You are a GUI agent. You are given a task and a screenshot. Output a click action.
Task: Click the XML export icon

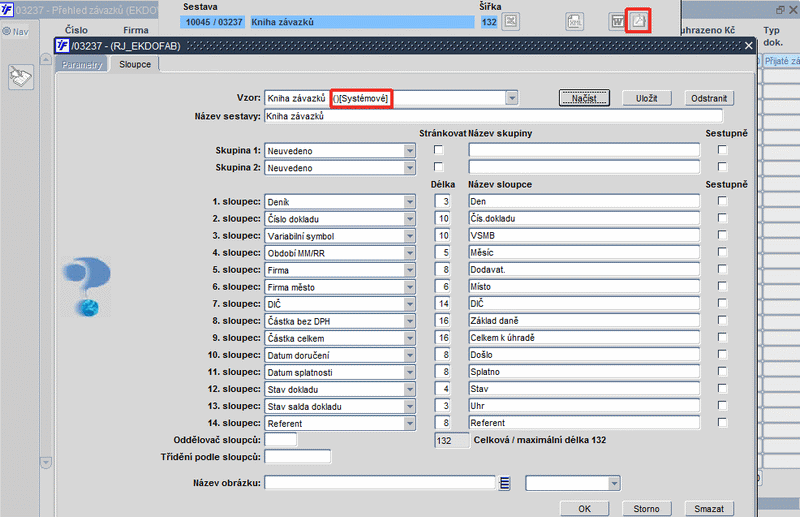coord(575,21)
